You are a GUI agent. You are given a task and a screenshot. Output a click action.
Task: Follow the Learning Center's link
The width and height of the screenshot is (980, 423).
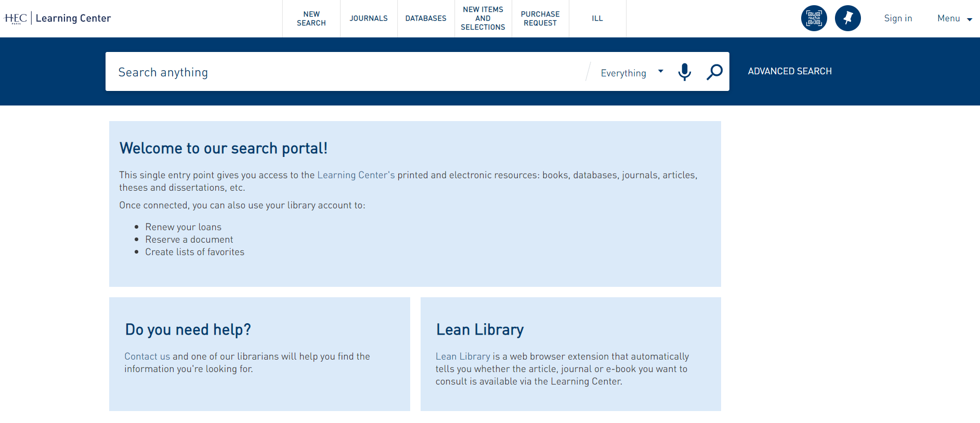coord(356,175)
